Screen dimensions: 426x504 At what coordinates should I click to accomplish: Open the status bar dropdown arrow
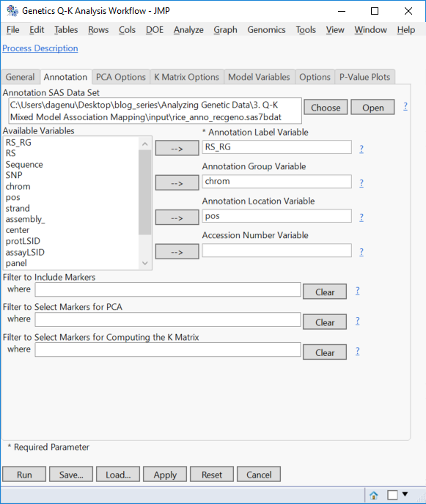coord(405,494)
